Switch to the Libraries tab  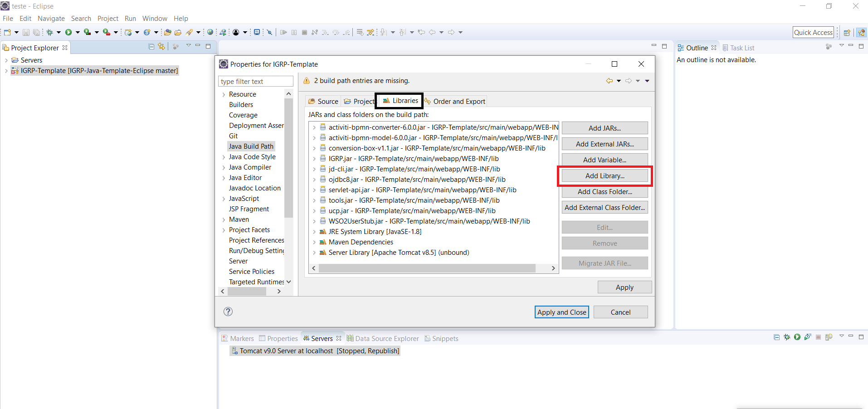[400, 101]
